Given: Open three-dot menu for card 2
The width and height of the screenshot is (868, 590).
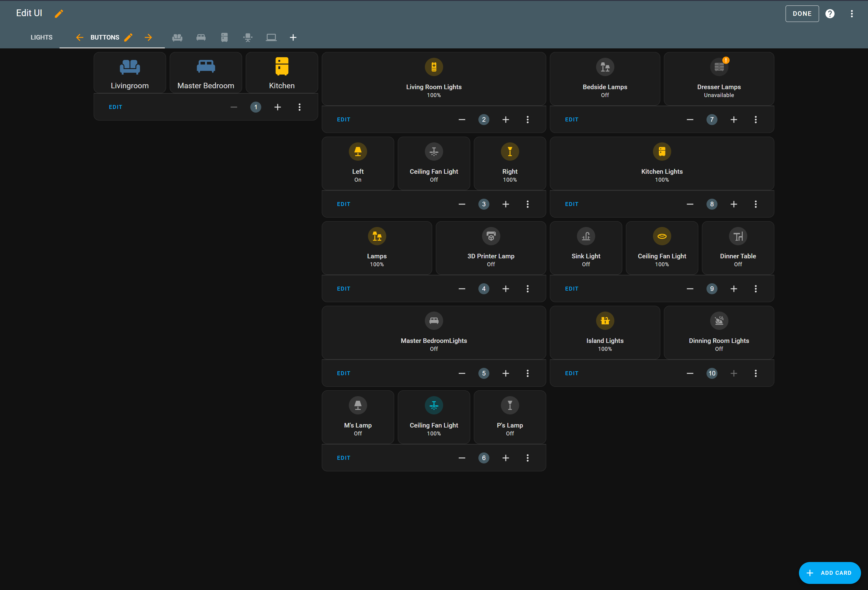Looking at the screenshot, I should [x=527, y=120].
